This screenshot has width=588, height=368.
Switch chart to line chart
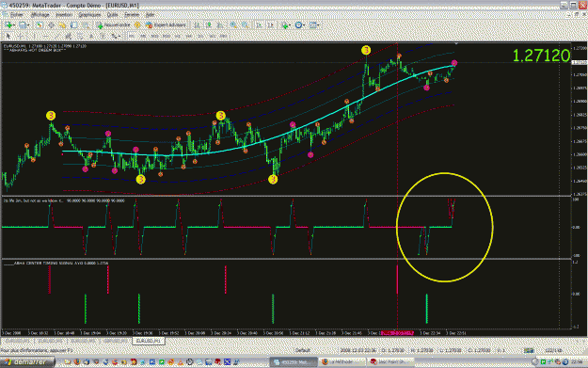[x=220, y=25]
